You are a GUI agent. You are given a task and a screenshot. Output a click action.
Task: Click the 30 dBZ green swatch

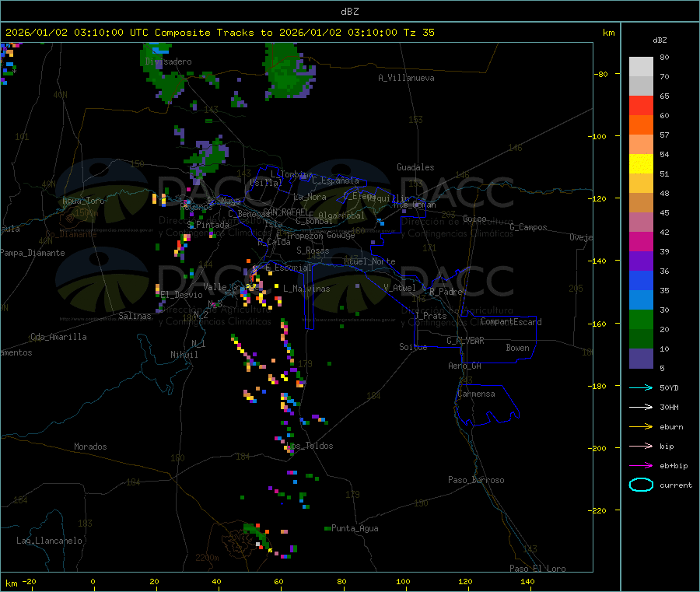click(641, 319)
